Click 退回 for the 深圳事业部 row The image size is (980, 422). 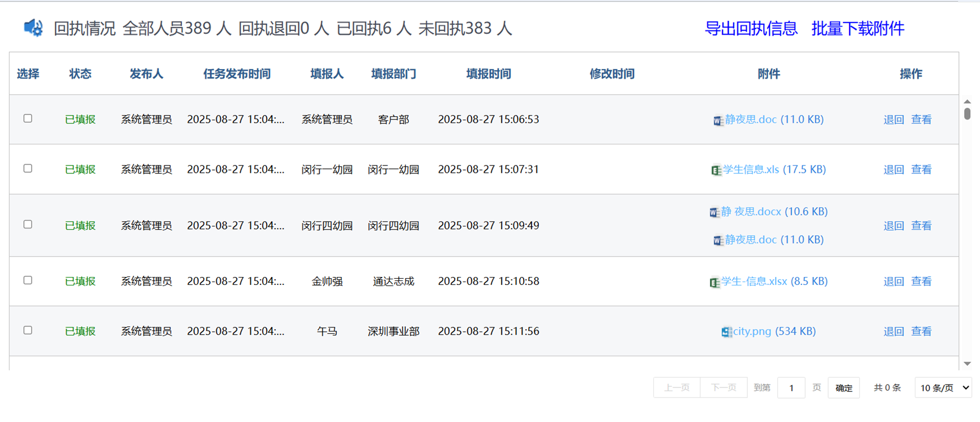tap(893, 331)
